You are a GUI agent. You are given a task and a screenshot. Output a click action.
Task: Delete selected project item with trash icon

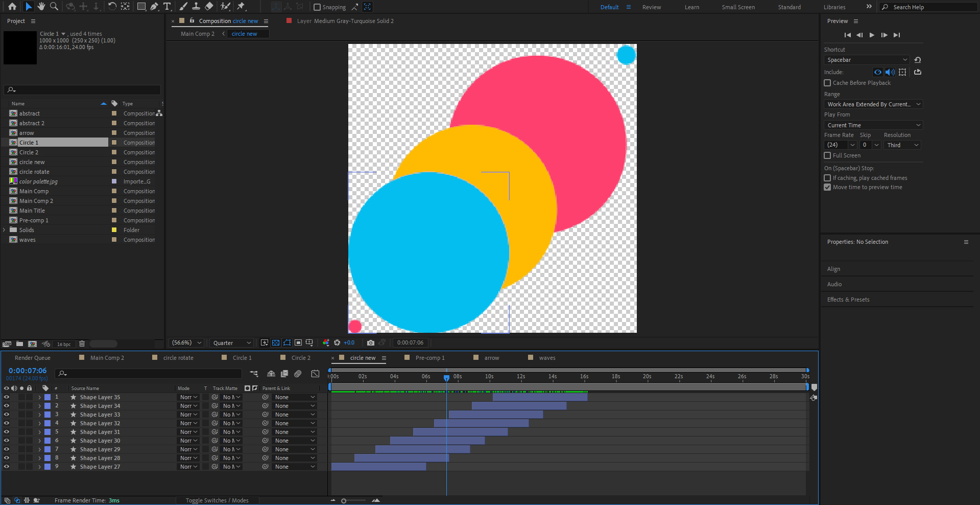click(x=82, y=344)
